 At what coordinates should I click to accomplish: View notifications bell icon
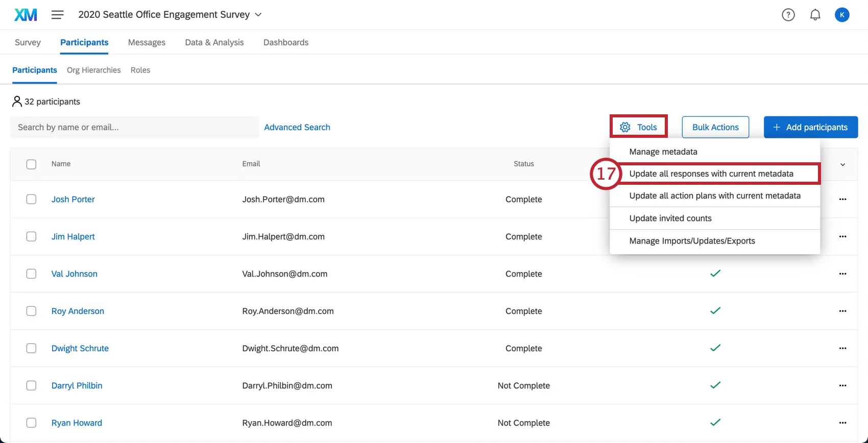pyautogui.click(x=815, y=15)
